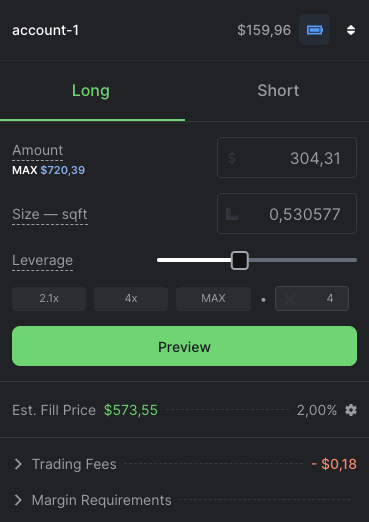Click the multiplier X icon in leverage box

(290, 299)
